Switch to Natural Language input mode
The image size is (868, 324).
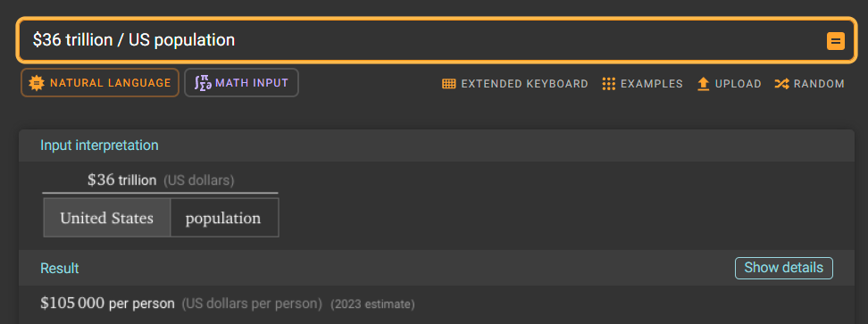pos(100,83)
